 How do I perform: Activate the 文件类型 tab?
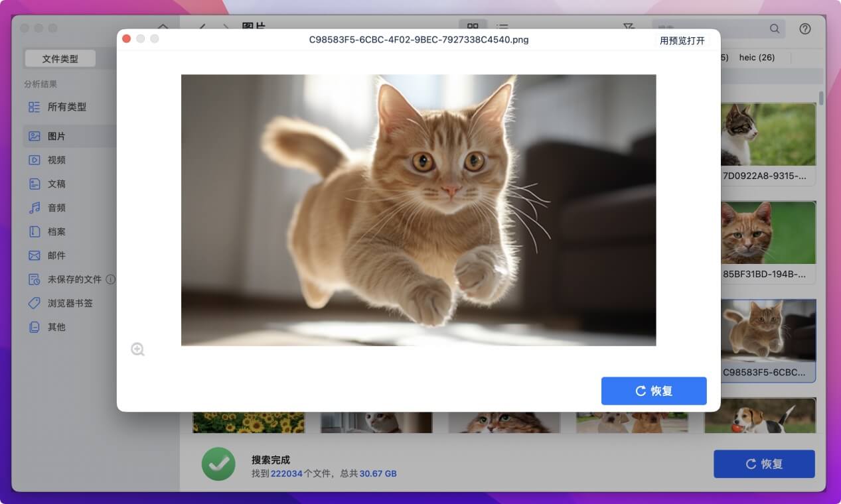pyautogui.click(x=60, y=58)
